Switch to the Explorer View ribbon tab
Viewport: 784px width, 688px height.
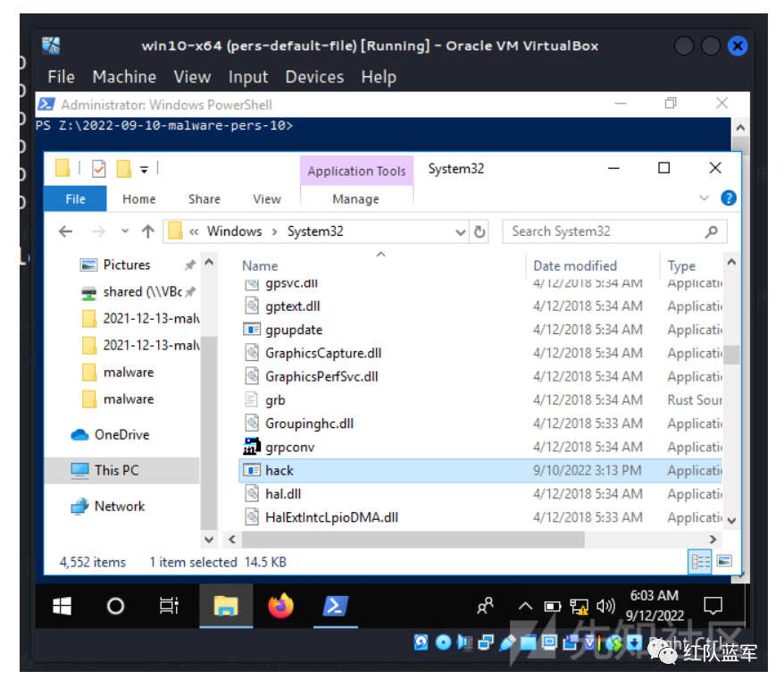point(267,198)
